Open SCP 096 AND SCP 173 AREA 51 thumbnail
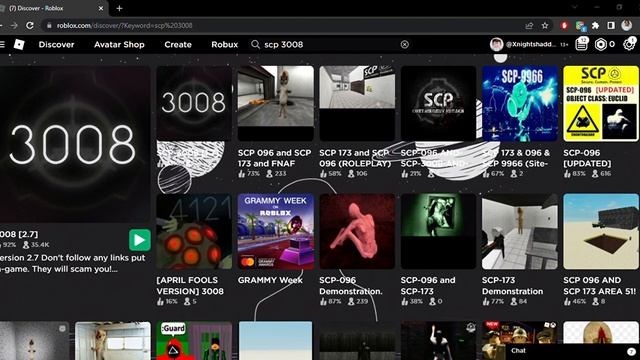The height and width of the screenshot is (360, 640). coord(601,231)
